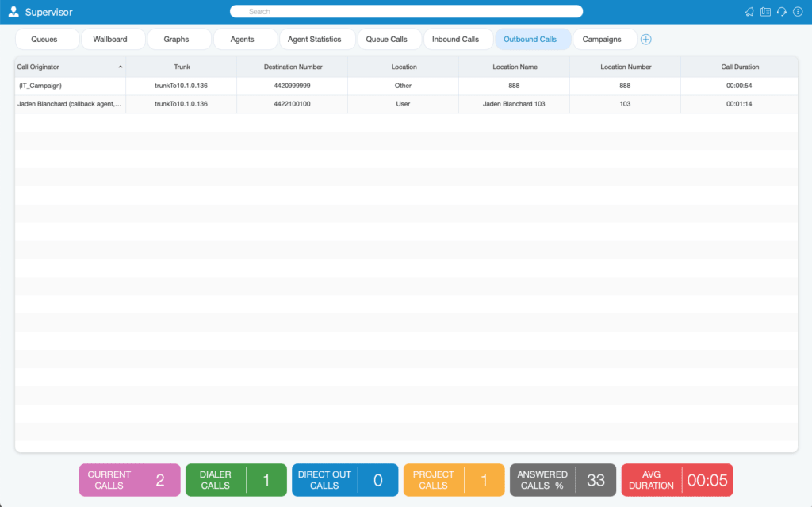Click the Search input field
812x507 pixels.
(407, 11)
